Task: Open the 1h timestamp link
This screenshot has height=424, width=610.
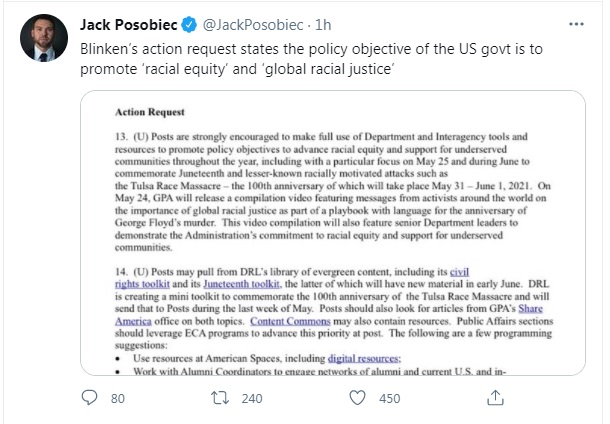Action: [x=323, y=25]
